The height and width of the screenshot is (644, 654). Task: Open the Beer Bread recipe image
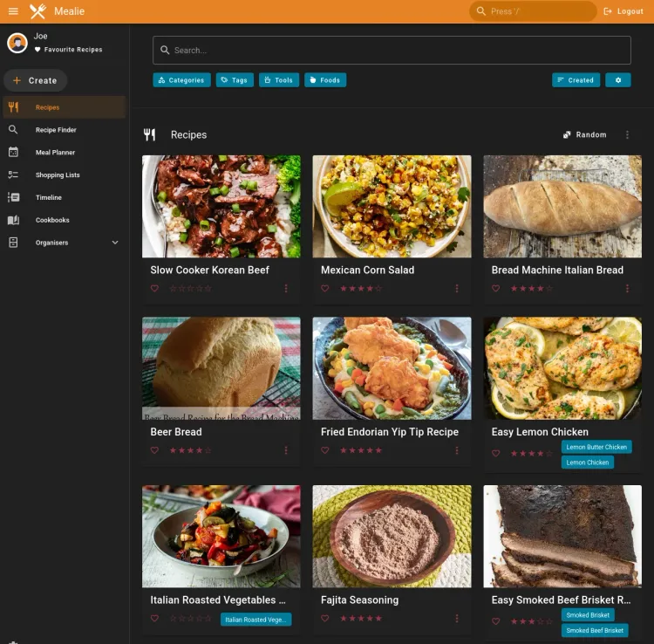[221, 368]
